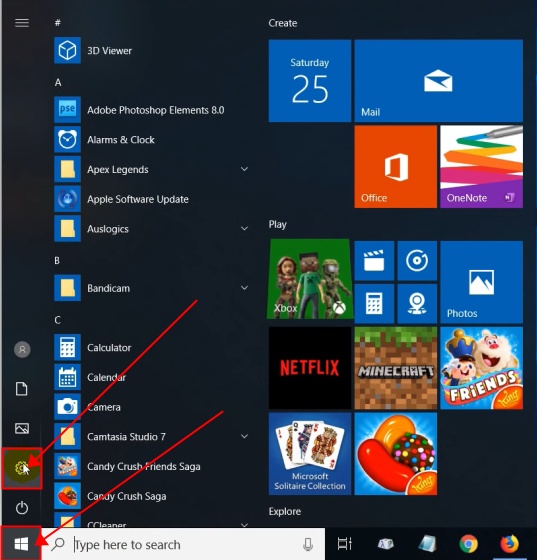Open Firefox from the taskbar
Viewport: 537px width, 560px height.
click(x=510, y=544)
